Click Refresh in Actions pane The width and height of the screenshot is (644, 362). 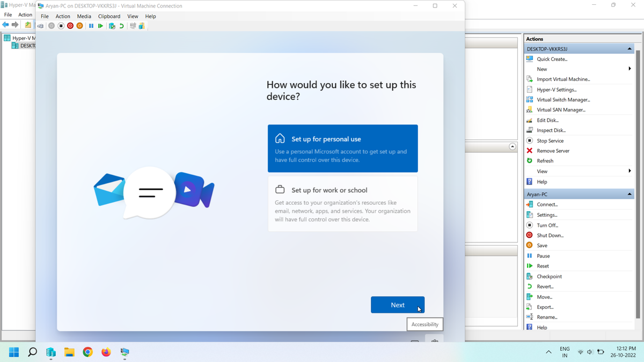point(545,161)
